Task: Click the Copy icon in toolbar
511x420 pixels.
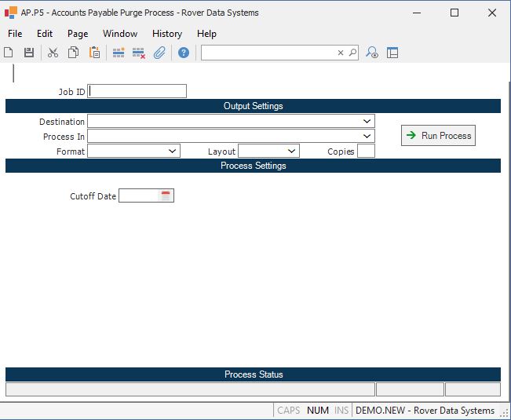Action: (x=73, y=53)
